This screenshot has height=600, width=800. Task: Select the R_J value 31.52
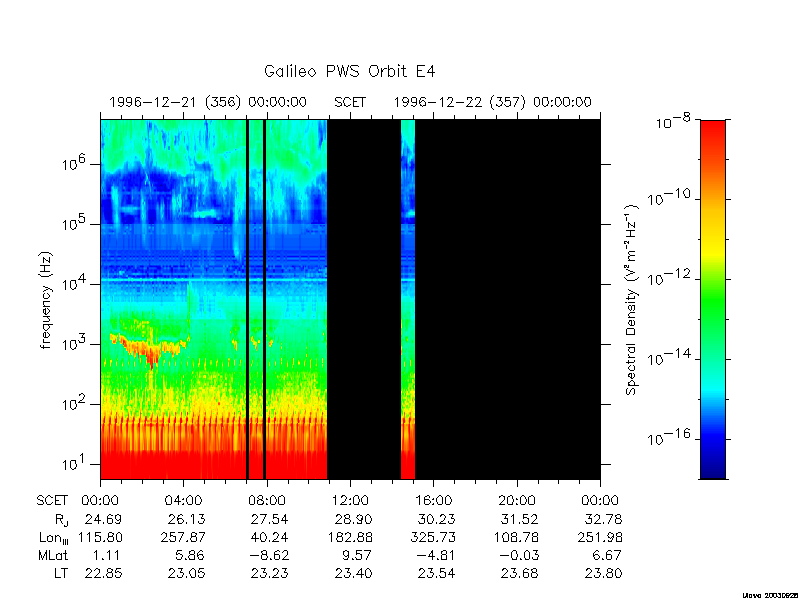click(519, 519)
